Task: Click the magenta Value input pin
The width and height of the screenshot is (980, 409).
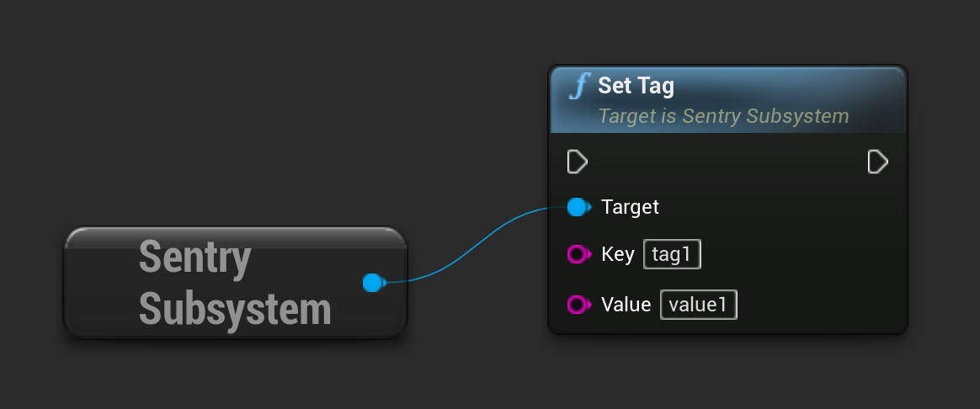Action: 578,305
